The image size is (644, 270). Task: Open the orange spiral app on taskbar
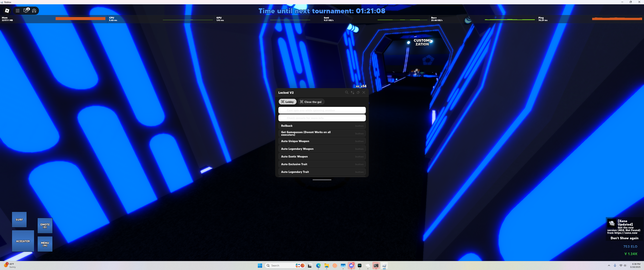[x=335, y=265]
